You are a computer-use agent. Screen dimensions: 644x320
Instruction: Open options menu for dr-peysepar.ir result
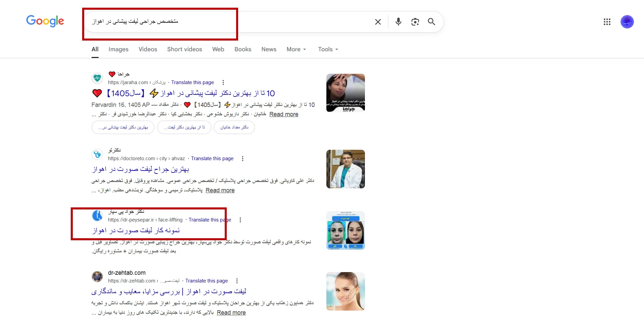(x=240, y=220)
